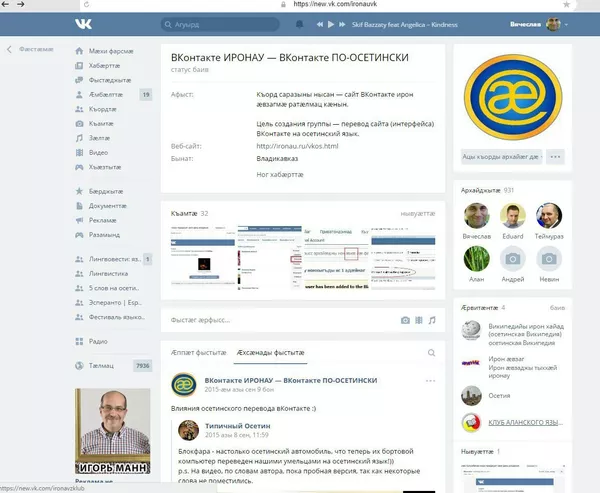Viewport: 600px width, 493px height.
Task: Open Мæхи фарсмæ home icon in sidebar
Action: pos(79,51)
